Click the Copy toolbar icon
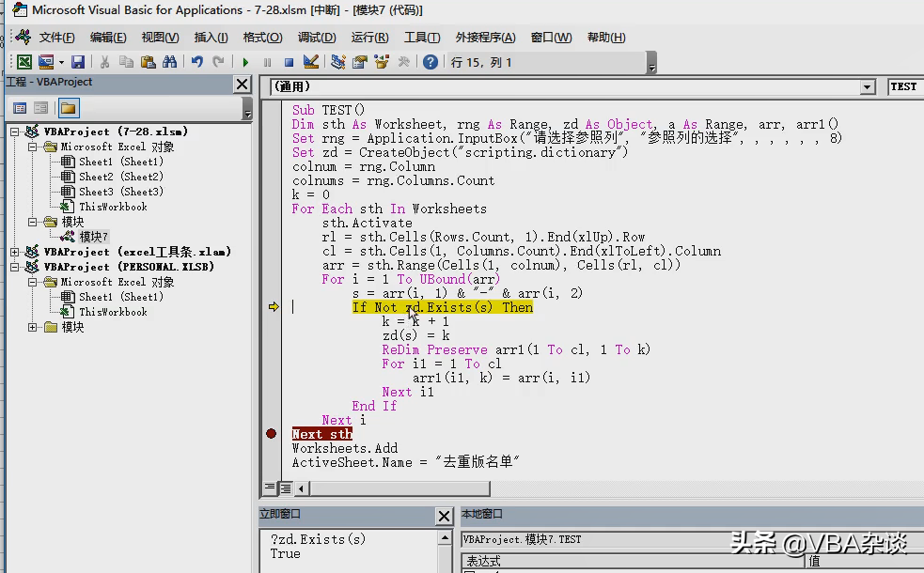The width and height of the screenshot is (924, 573). 126,62
